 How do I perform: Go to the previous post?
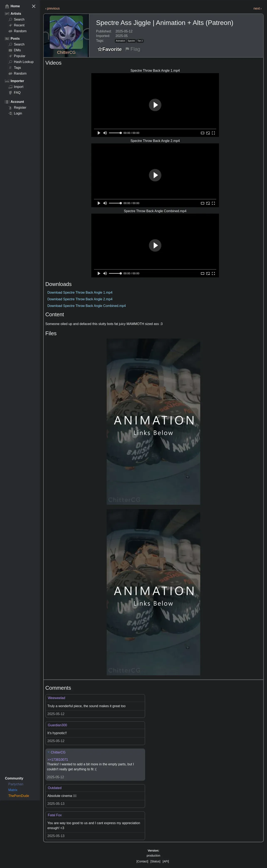coord(53,9)
